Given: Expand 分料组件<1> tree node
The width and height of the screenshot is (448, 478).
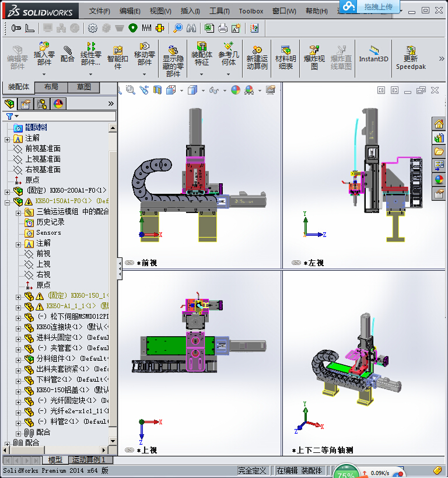Looking at the screenshot, I should click(18, 360).
